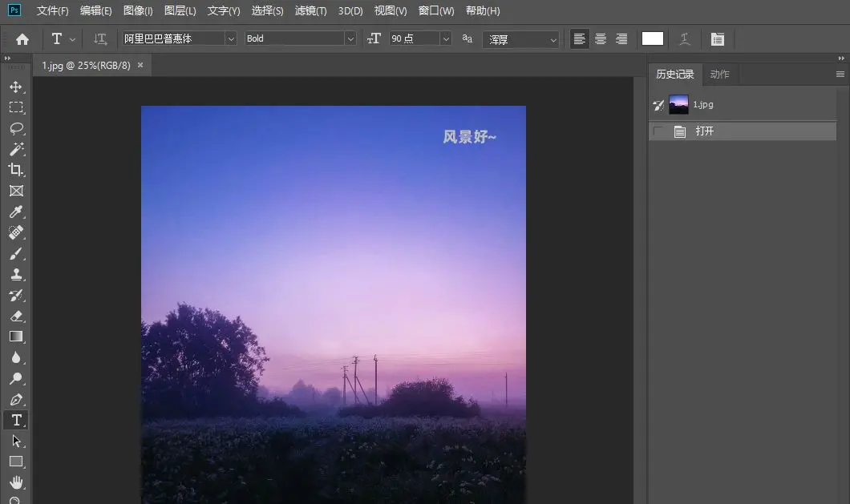Open the text color swatch picker

[653, 38]
